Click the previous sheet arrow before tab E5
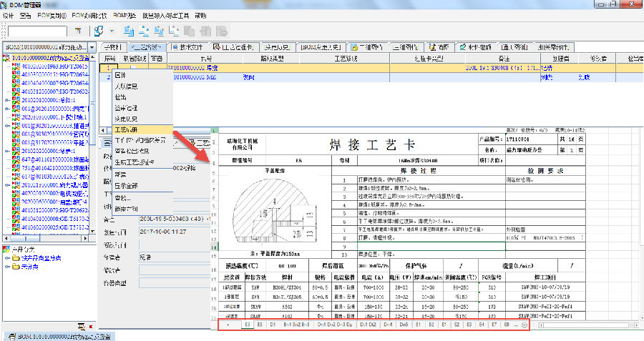Image resolution: width=644 pixels, height=341 pixels. pyautogui.click(x=228, y=325)
